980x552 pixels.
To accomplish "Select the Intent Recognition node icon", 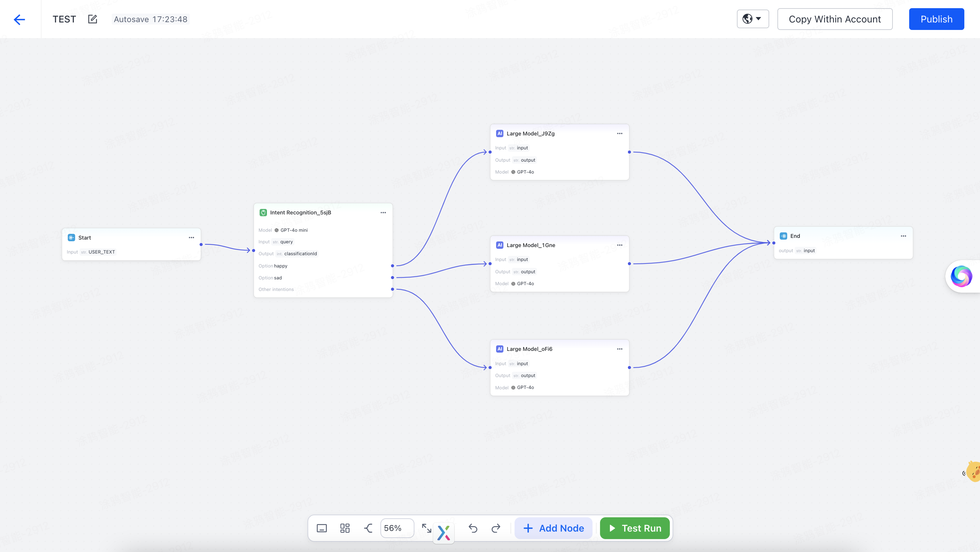I will click(x=263, y=212).
